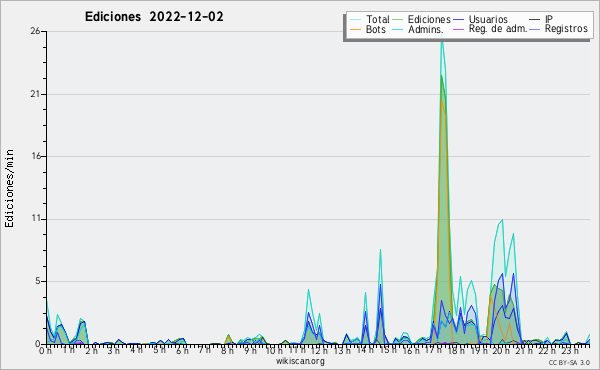Viewport: 600px width, 370px height.
Task: Click the Bots legend entry
Action: (x=368, y=29)
